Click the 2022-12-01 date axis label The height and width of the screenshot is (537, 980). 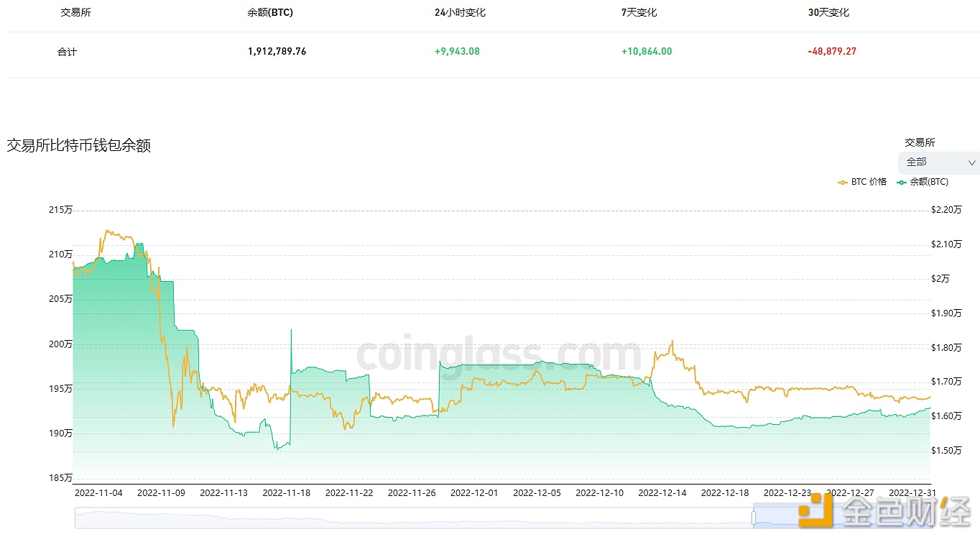click(474, 493)
